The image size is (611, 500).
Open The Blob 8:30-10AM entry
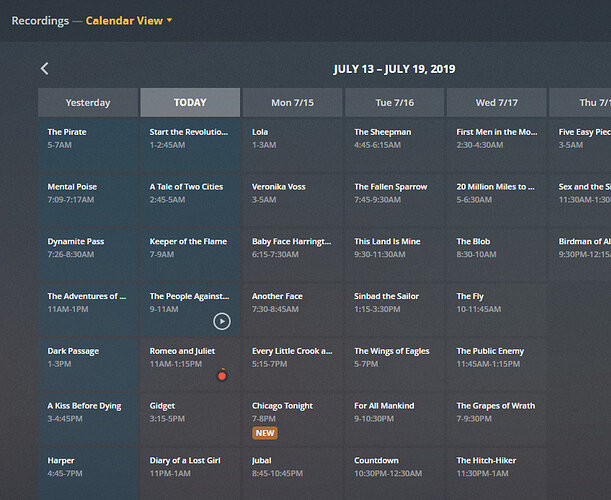click(x=496, y=255)
